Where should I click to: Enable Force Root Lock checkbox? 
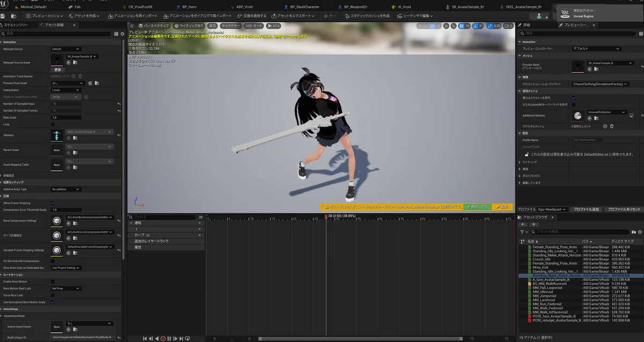[53, 295]
